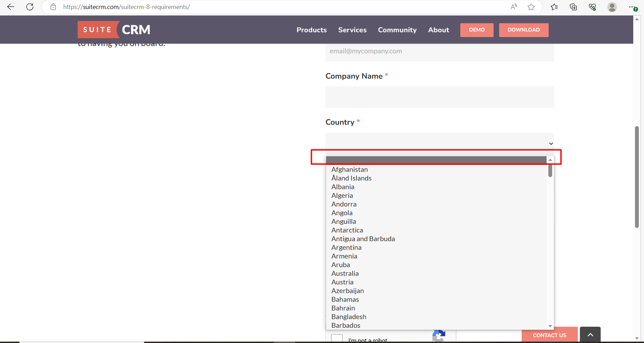The height and width of the screenshot is (343, 644).
Task: Click country list scroll down arrow
Action: 550,326
